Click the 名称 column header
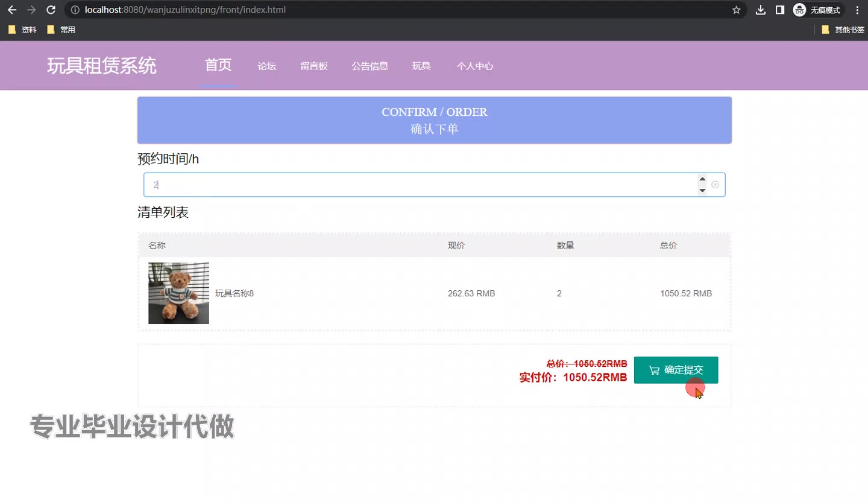868x502 pixels. pos(157,246)
